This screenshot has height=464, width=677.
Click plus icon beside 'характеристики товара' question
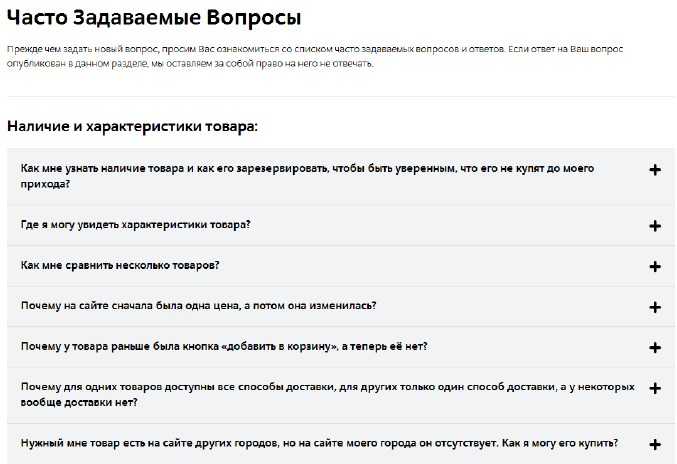point(655,226)
